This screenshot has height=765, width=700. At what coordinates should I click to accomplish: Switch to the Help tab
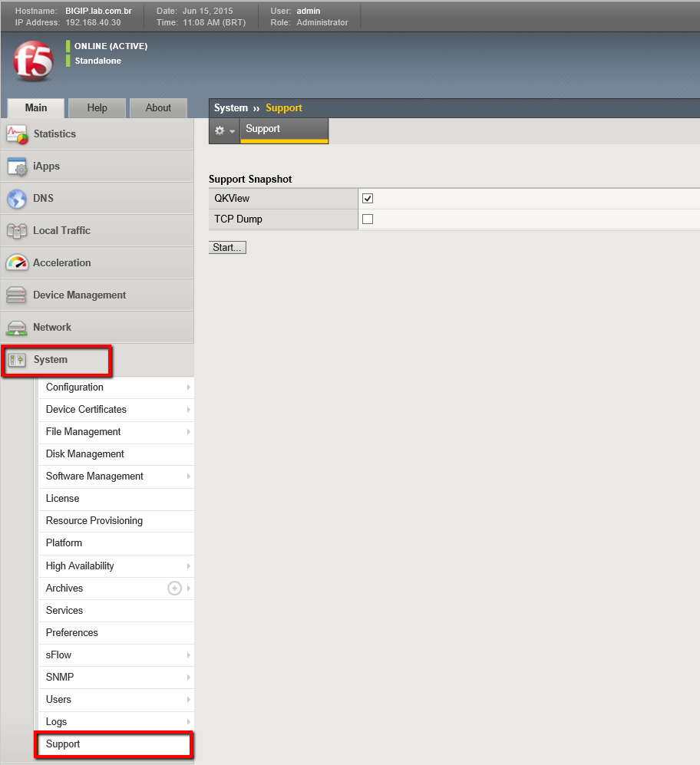pyautogui.click(x=97, y=108)
